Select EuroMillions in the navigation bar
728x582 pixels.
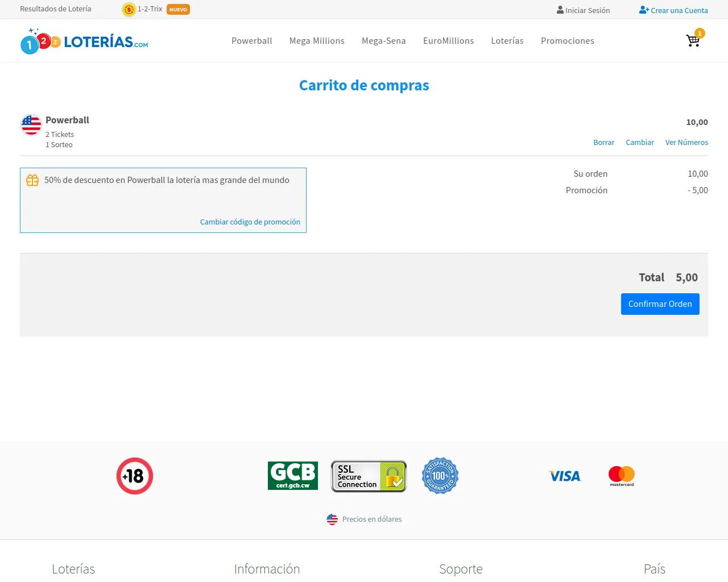(449, 41)
